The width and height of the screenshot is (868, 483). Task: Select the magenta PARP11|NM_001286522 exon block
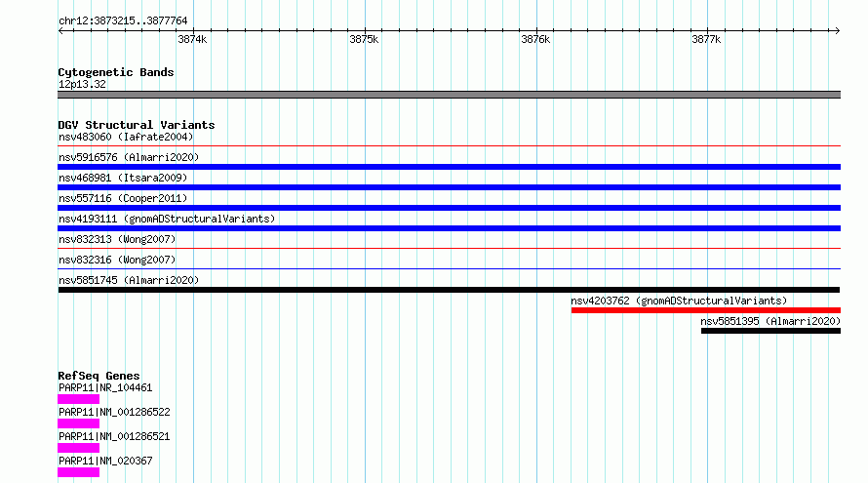(79, 423)
